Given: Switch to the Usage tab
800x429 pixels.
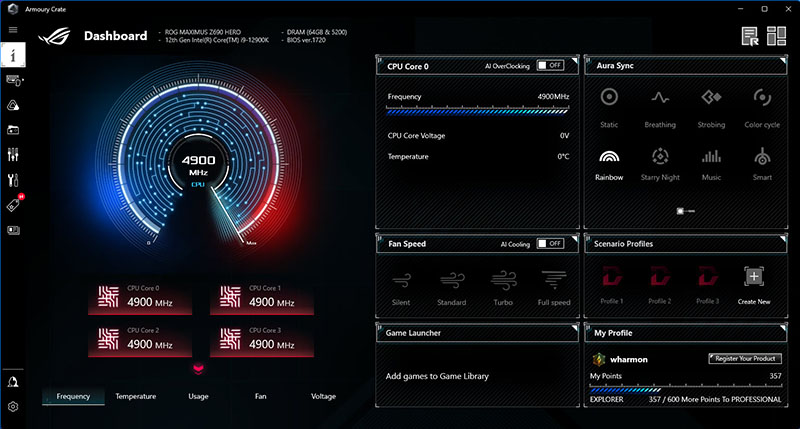Looking at the screenshot, I should 198,396.
